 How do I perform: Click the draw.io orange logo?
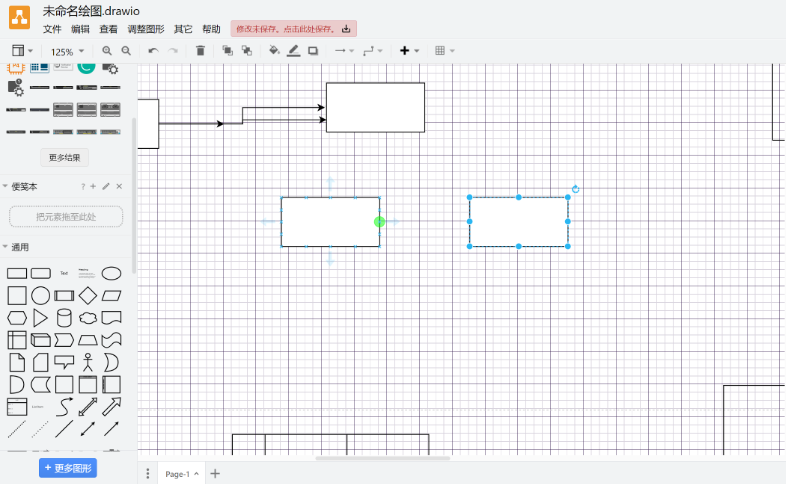pyautogui.click(x=20, y=18)
